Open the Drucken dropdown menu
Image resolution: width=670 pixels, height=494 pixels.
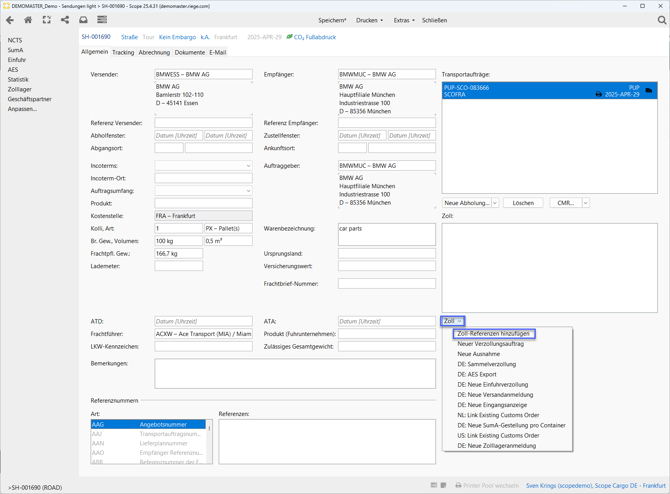point(370,20)
